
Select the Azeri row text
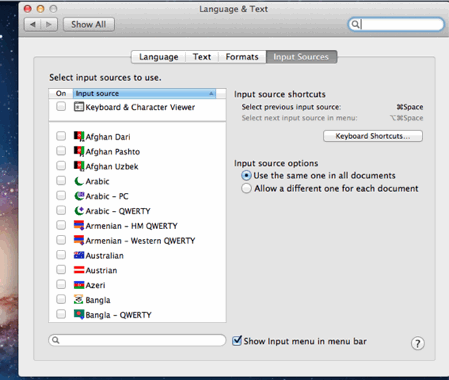click(95, 285)
